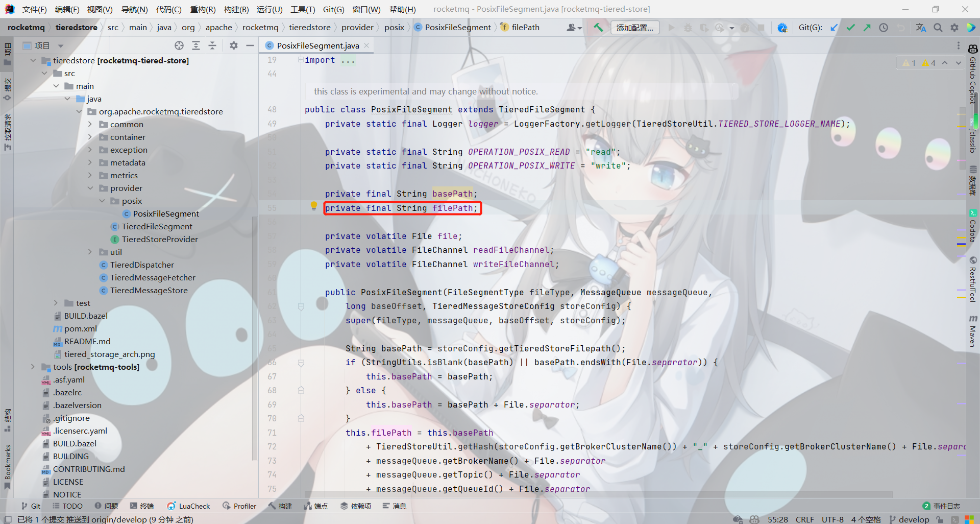The width and height of the screenshot is (980, 524).
Task: Open the 编辑(E) menu
Action: [67, 9]
